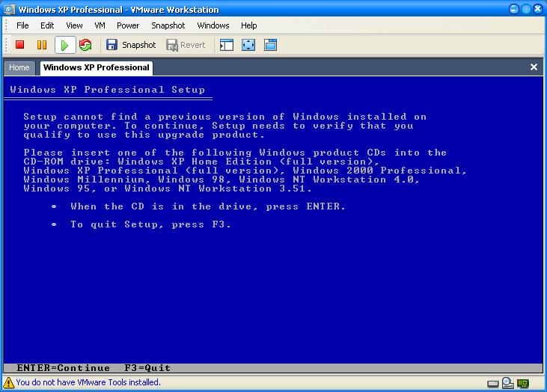Close the VMware Workstation window
The width and height of the screenshot is (547, 392).
(x=538, y=9)
